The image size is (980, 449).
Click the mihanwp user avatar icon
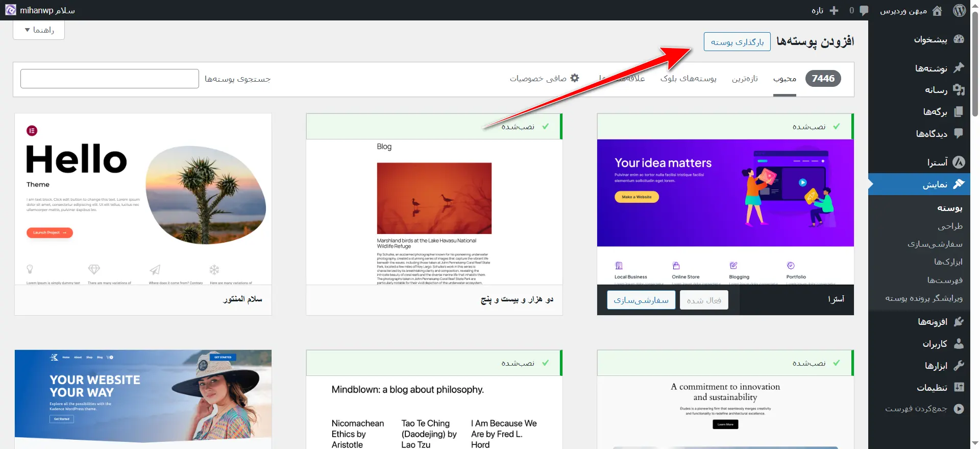[11, 10]
